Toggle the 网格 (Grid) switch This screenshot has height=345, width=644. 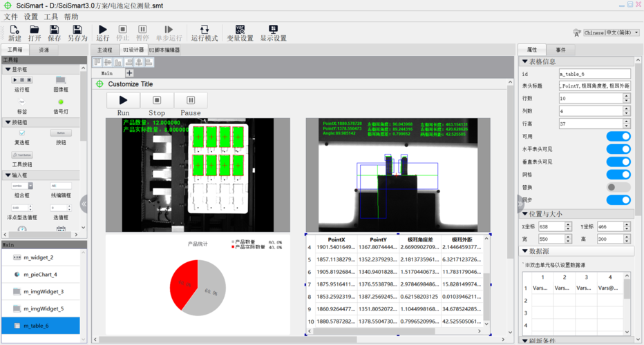(618, 175)
